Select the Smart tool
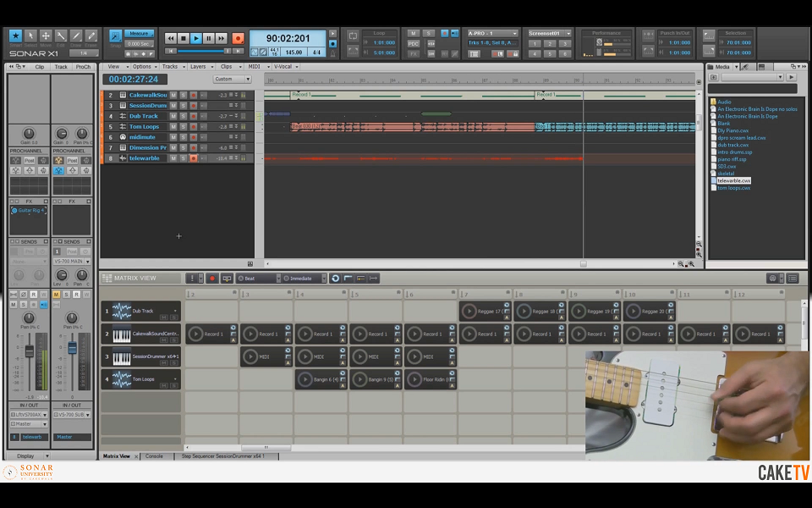 pyautogui.click(x=15, y=36)
